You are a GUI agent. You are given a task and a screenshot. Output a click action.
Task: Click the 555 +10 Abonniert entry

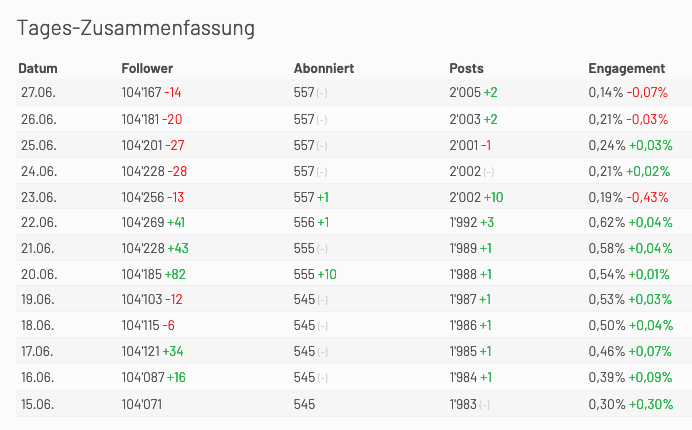315,274
